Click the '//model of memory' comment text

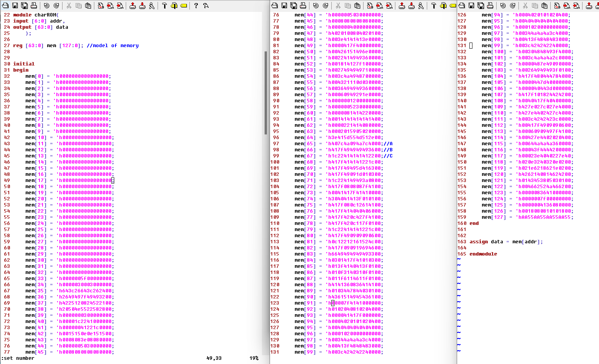(x=112, y=46)
